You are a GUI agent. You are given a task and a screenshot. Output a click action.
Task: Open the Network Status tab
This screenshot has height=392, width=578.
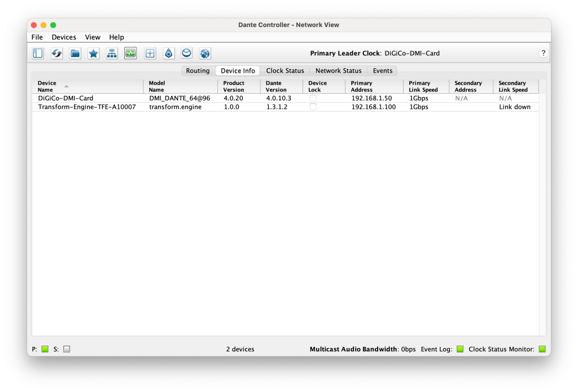point(339,71)
